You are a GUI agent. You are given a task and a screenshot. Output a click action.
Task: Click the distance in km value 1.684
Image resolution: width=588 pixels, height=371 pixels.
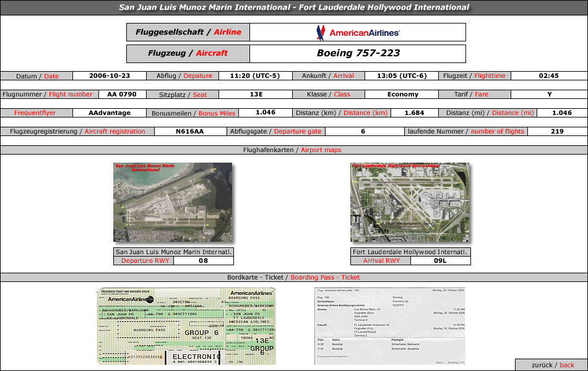(414, 113)
